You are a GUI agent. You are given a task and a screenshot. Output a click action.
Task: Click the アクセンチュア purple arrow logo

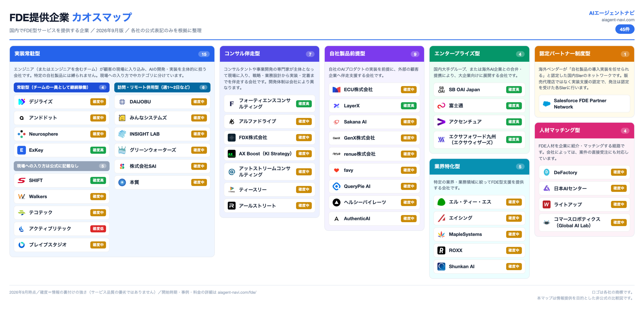pyautogui.click(x=441, y=122)
